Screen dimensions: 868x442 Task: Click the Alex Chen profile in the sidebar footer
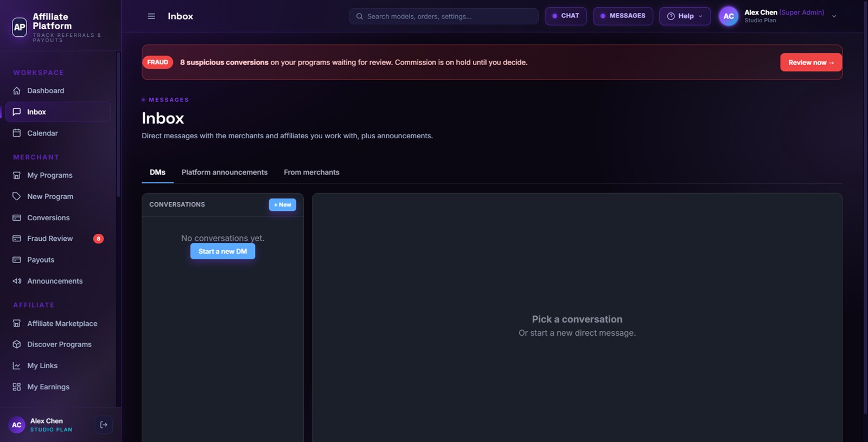(41, 425)
